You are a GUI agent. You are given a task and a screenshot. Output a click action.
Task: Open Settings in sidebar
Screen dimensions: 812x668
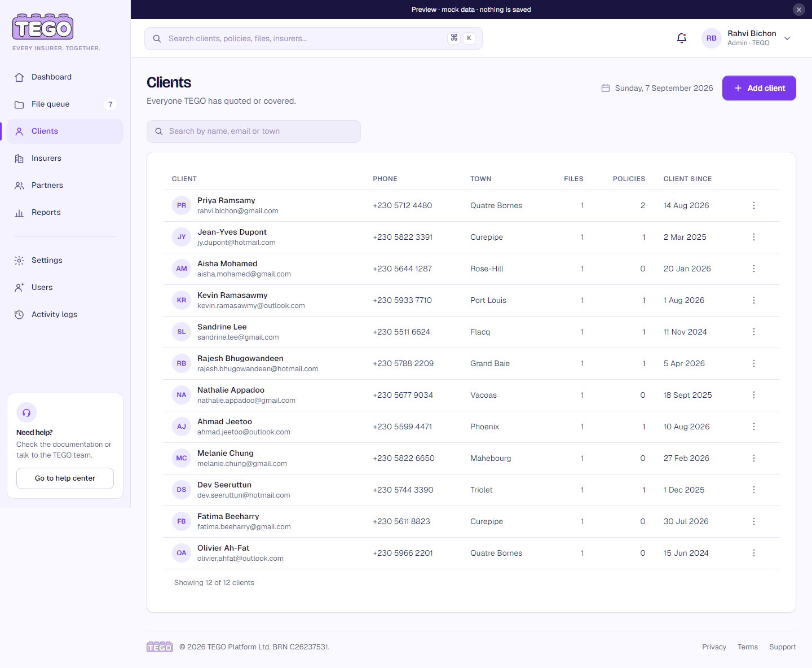(x=65, y=261)
